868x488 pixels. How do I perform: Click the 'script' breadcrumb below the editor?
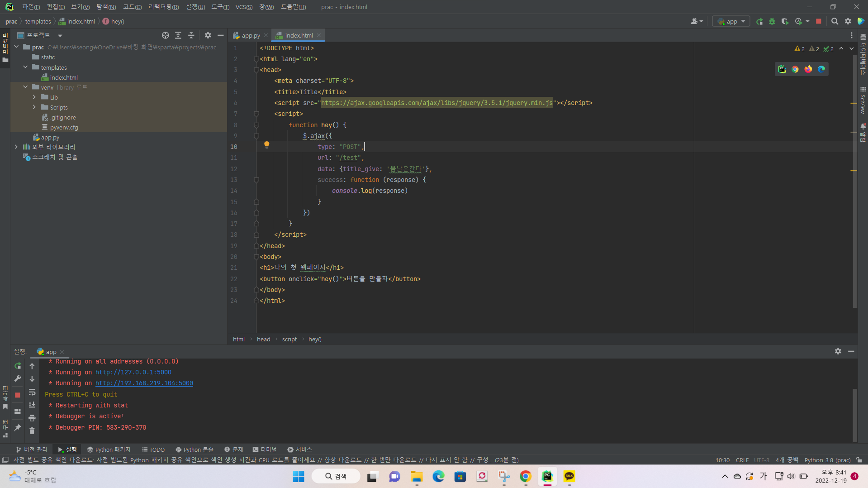click(289, 339)
